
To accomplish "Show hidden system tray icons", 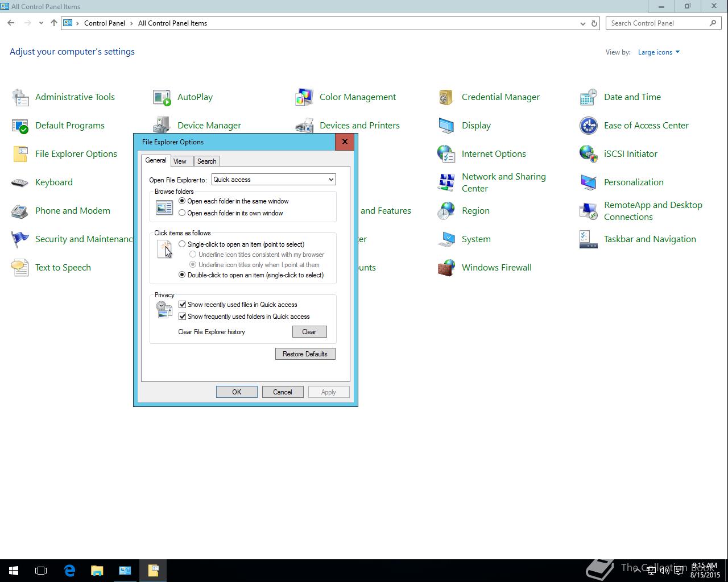I will [637, 571].
